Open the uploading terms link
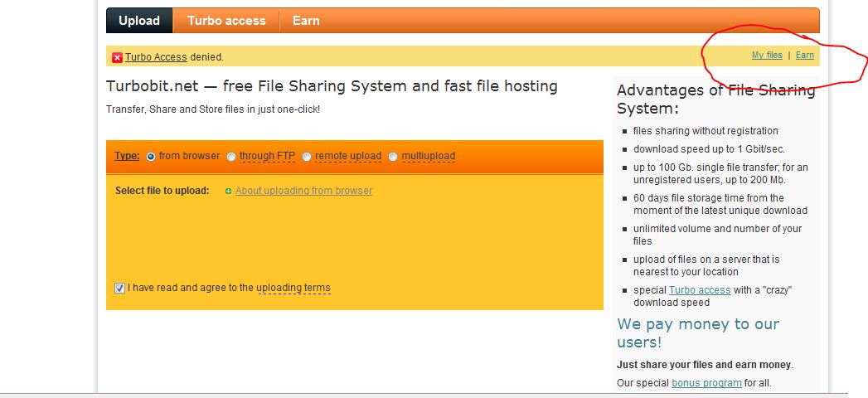This screenshot has width=868, height=398. tap(293, 288)
